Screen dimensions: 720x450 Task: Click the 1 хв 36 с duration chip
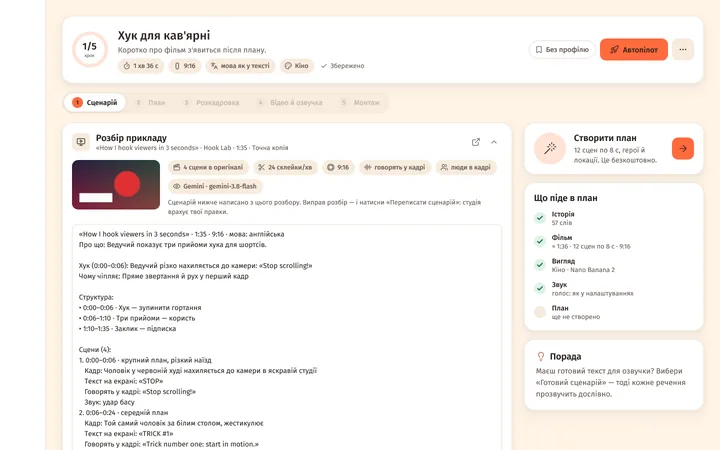(141, 66)
